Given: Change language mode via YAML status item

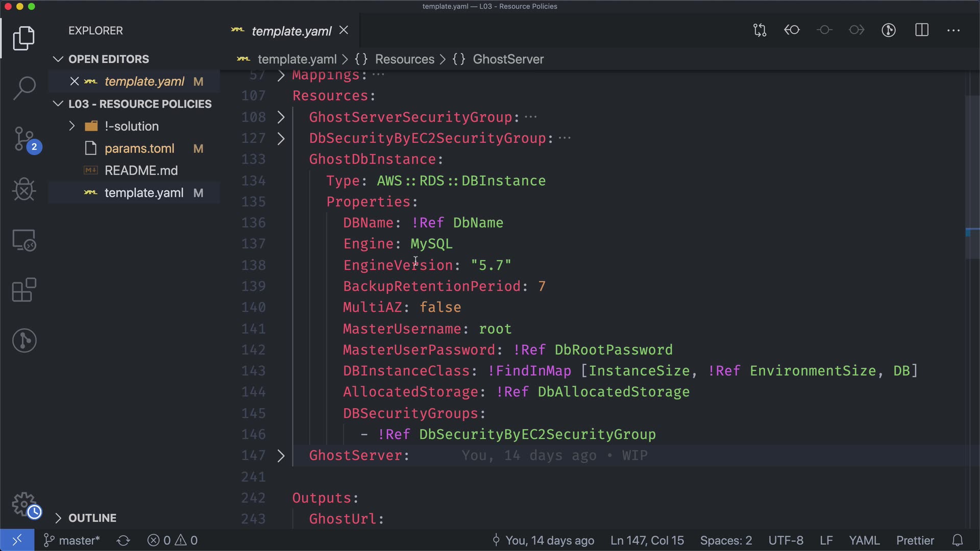Looking at the screenshot, I should point(864,540).
